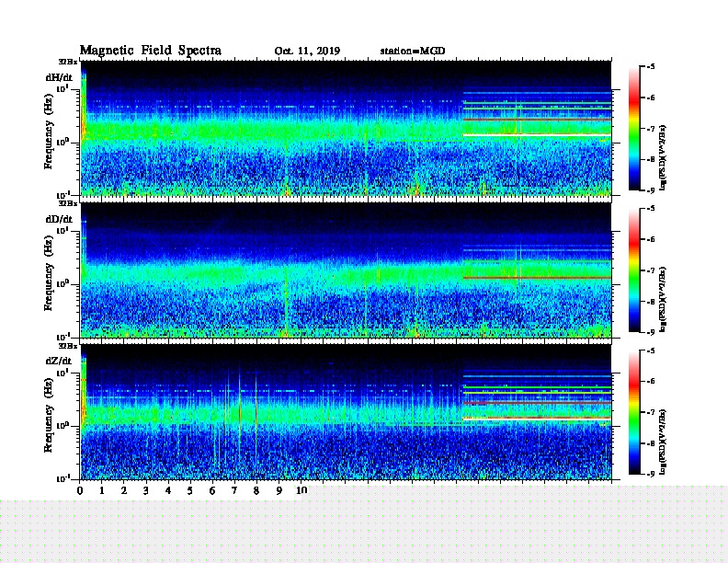Click the log PSD units label beside dD/dt color scale

[x=663, y=300]
